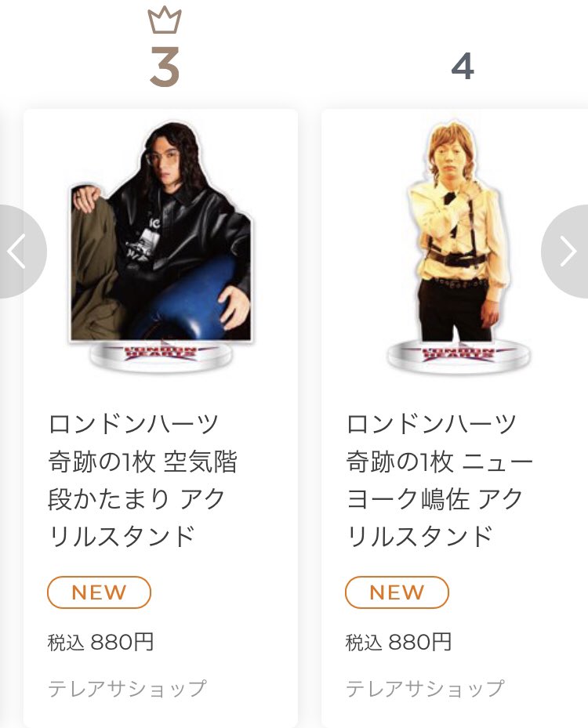Open 空気階段かたまり アクリルスタンド product title
Viewport: 588px width, 728px height.
(x=143, y=480)
